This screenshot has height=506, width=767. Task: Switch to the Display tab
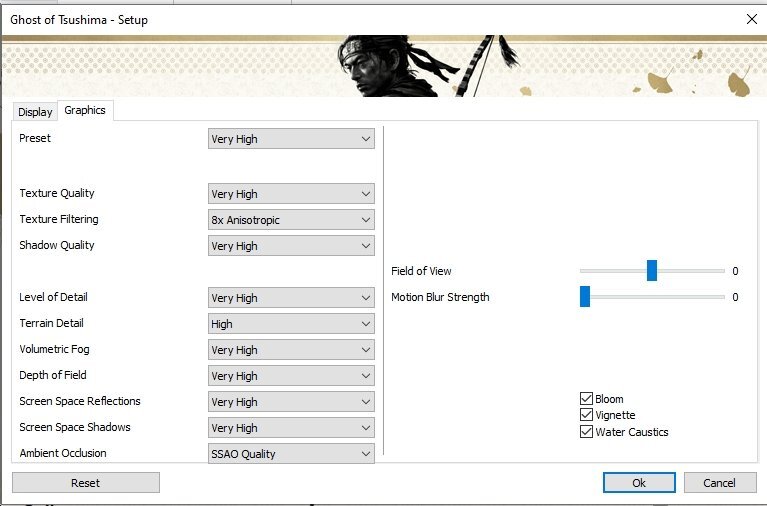pos(35,112)
